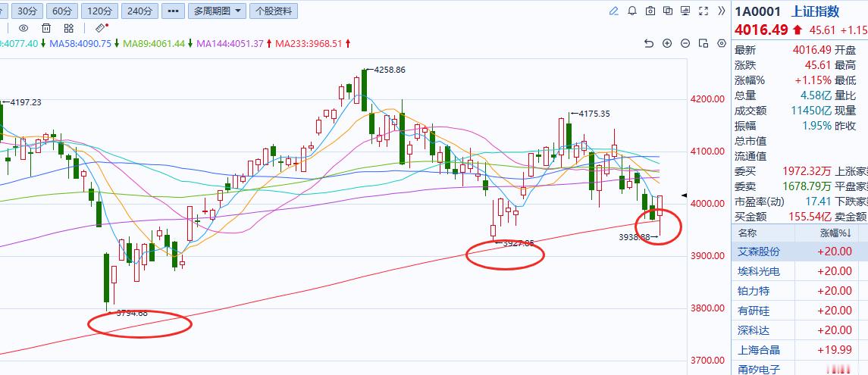868x375 pixels.
Task: Click 委卖 1678.79万 value
Action: (x=807, y=186)
